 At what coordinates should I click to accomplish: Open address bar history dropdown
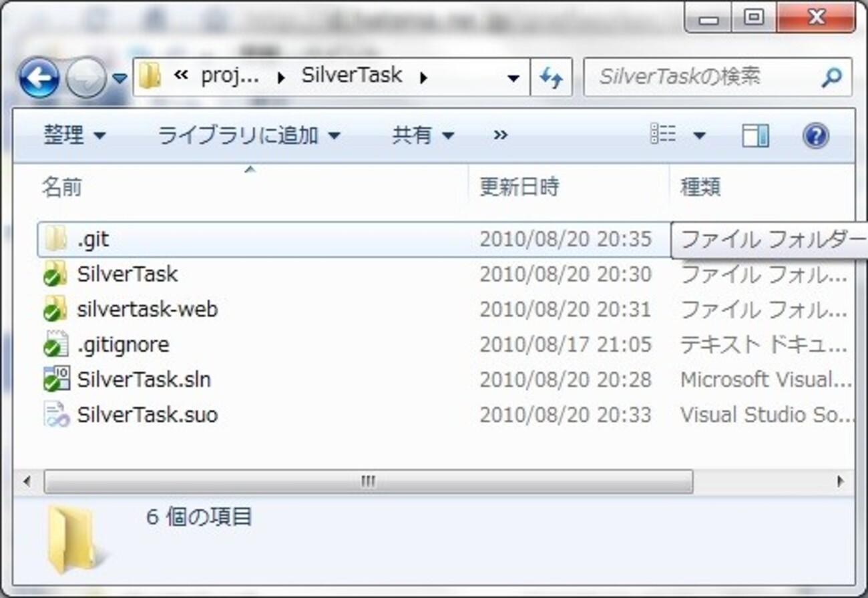pyautogui.click(x=513, y=78)
